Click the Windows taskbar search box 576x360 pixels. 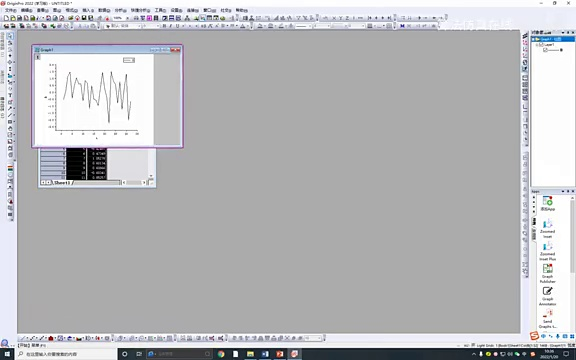point(66,354)
